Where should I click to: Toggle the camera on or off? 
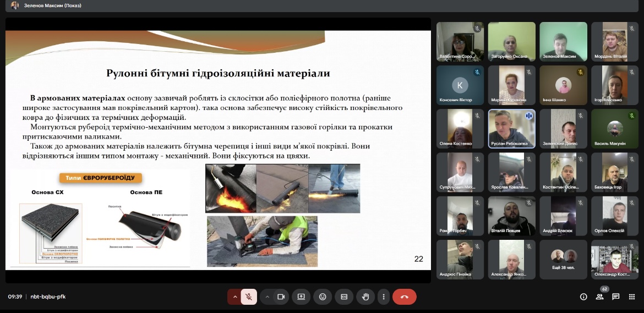[x=281, y=297]
